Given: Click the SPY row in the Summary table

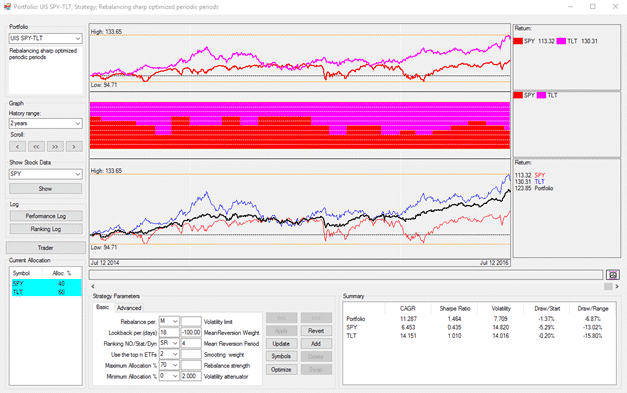Looking at the screenshot, I should click(x=479, y=327).
